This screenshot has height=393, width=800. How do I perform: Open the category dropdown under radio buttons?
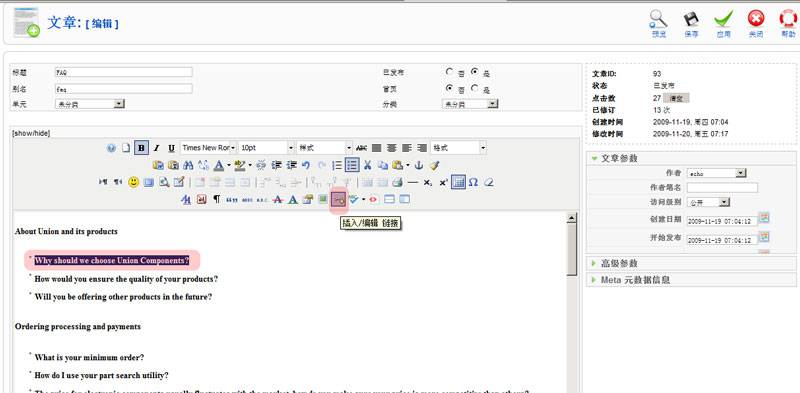pos(470,104)
